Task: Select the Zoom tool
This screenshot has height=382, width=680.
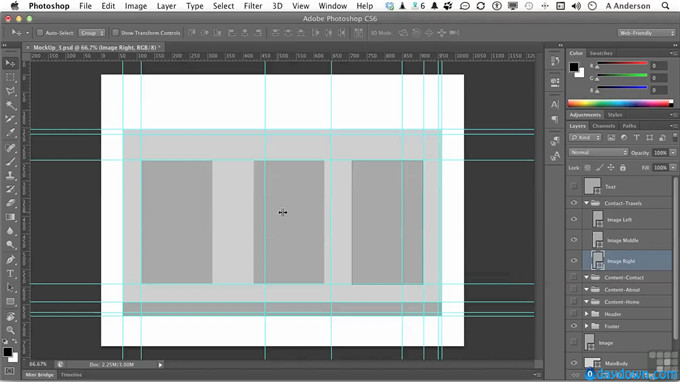Action: click(10, 330)
